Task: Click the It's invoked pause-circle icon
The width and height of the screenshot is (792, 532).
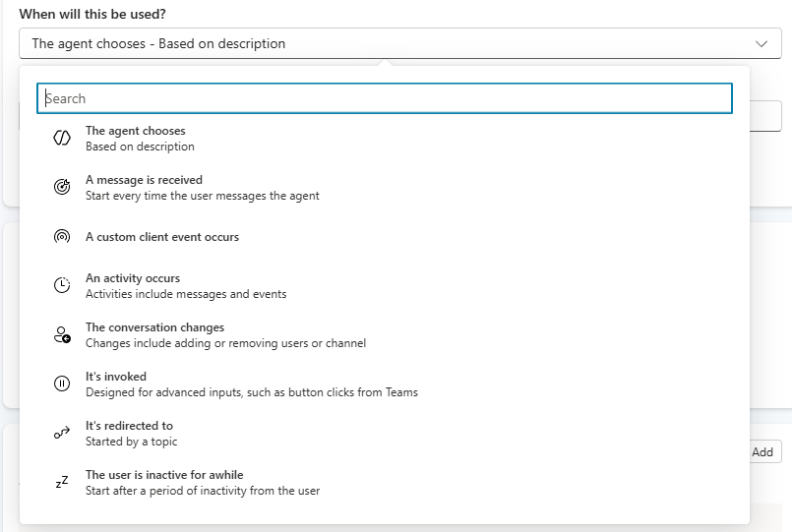Action: pos(62,384)
